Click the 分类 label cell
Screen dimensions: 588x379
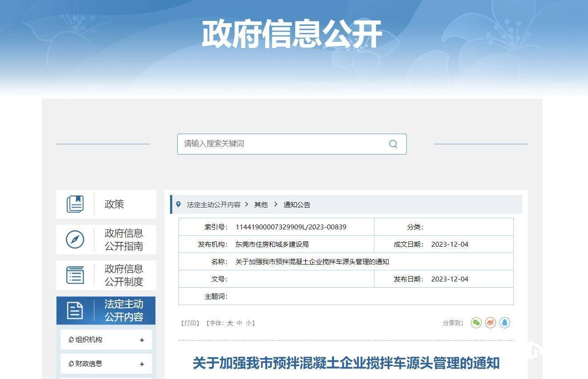[415, 227]
